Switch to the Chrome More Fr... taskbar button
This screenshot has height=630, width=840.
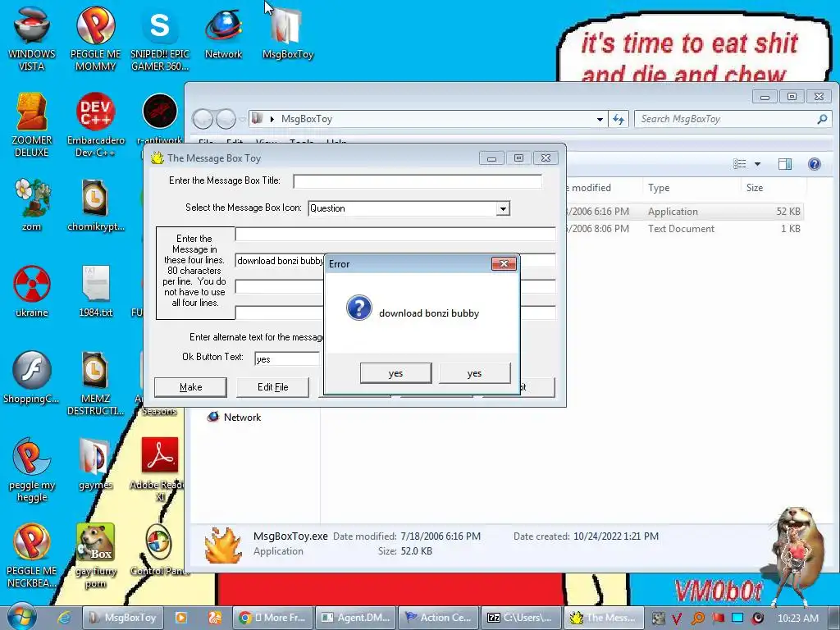click(x=272, y=618)
